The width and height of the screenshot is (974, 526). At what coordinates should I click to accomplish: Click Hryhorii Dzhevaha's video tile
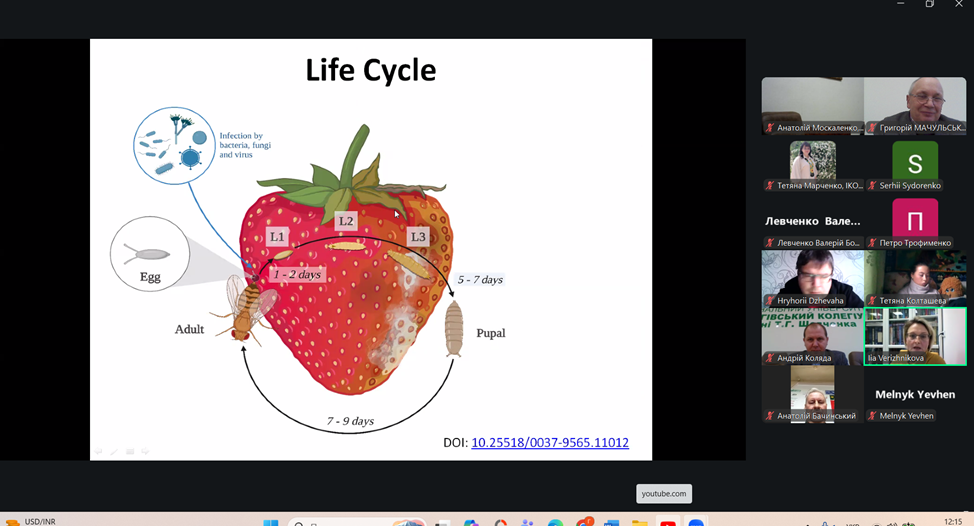(812, 277)
